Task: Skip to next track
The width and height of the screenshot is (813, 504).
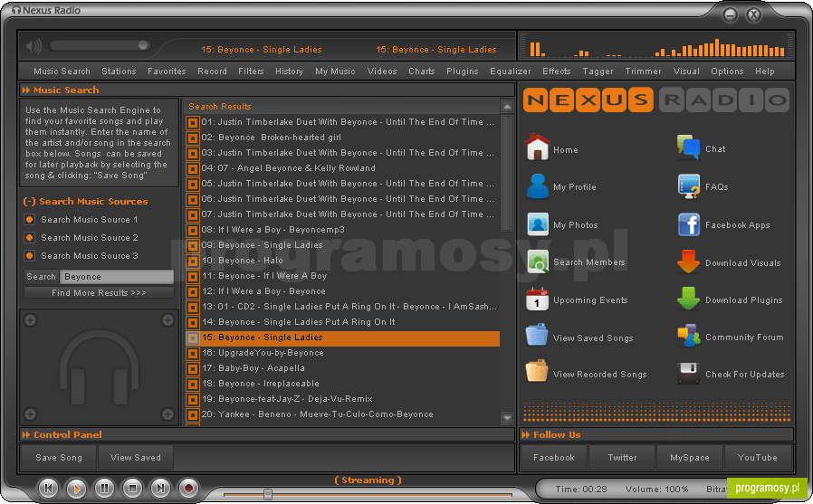Action: coord(160,488)
